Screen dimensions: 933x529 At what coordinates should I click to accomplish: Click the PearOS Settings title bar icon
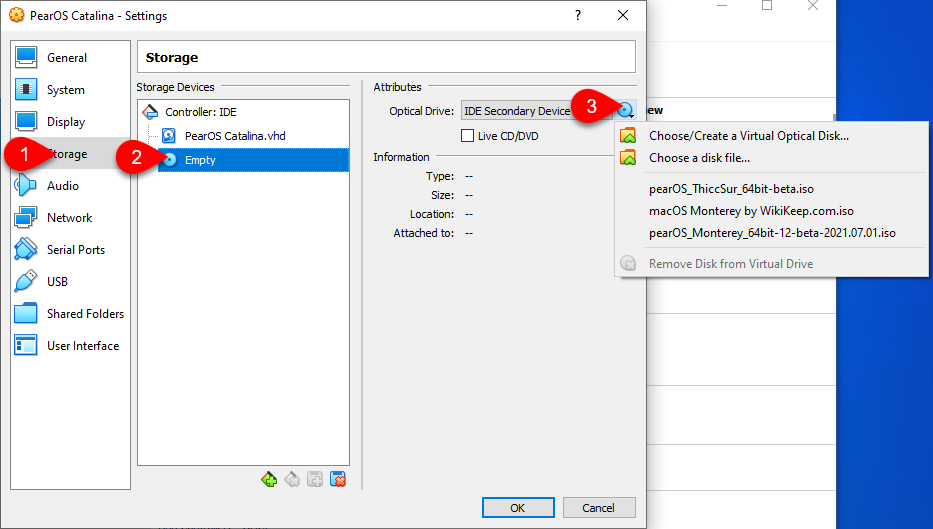tap(17, 15)
